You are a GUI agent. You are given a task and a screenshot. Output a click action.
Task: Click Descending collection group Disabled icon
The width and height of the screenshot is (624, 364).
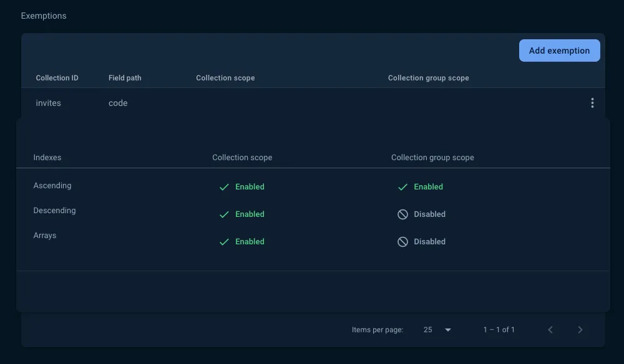(402, 214)
